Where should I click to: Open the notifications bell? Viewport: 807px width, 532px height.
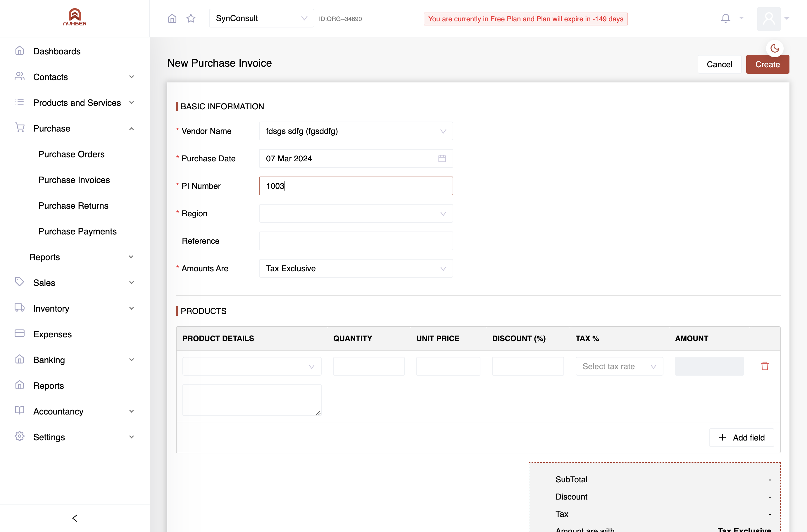click(725, 18)
